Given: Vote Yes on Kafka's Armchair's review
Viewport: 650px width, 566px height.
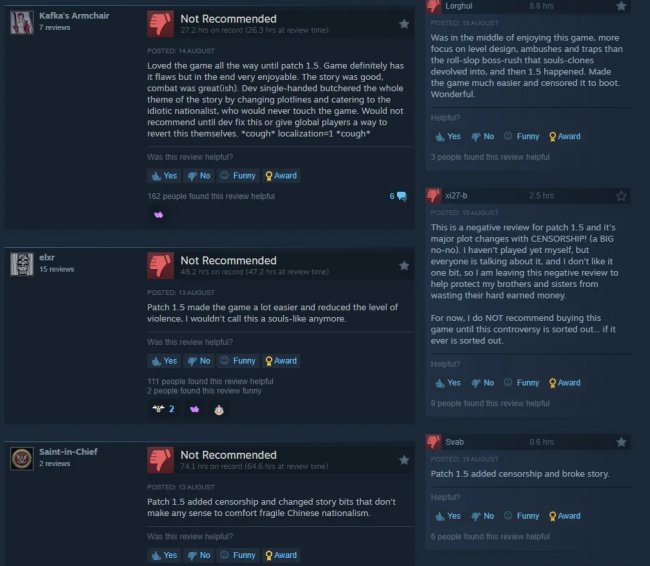Looking at the screenshot, I should coord(164,176).
